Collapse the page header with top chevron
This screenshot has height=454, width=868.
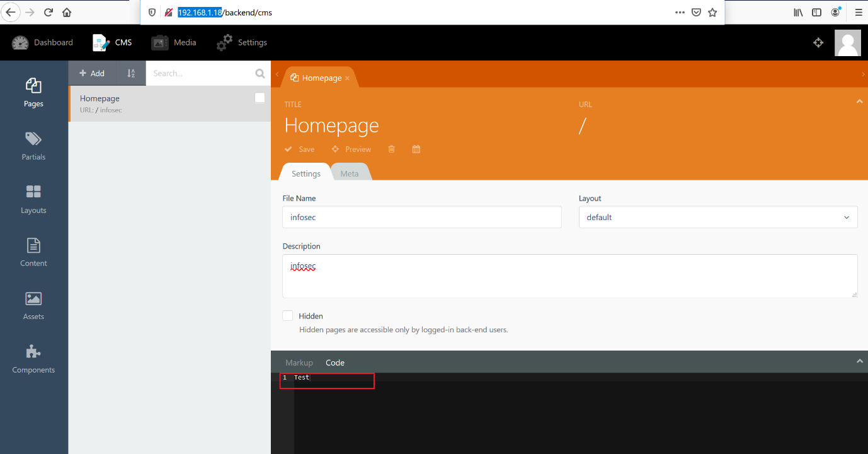tap(859, 102)
